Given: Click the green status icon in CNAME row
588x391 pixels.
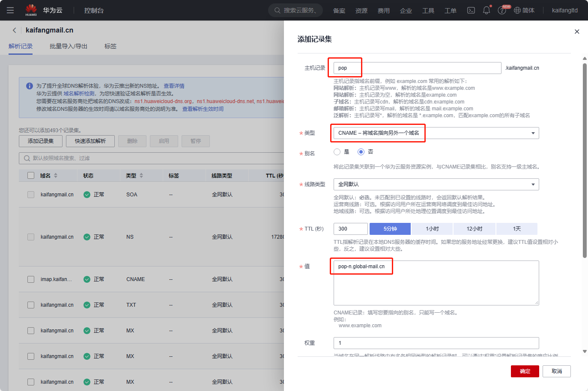Looking at the screenshot, I should 87,279.
